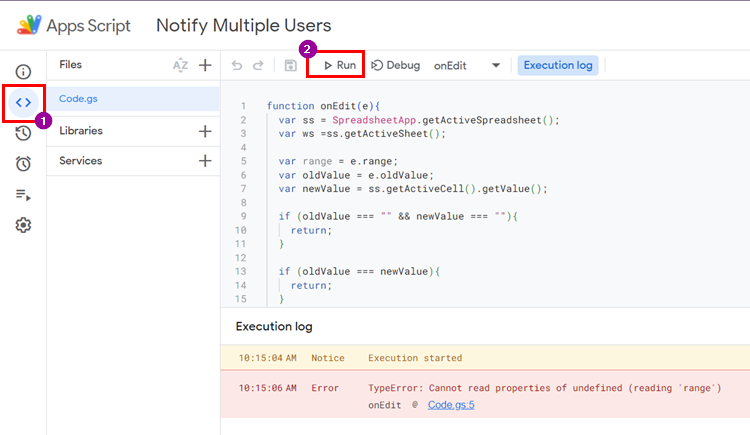The width and height of the screenshot is (750, 435).
Task: Run the selected function
Action: pyautogui.click(x=340, y=65)
